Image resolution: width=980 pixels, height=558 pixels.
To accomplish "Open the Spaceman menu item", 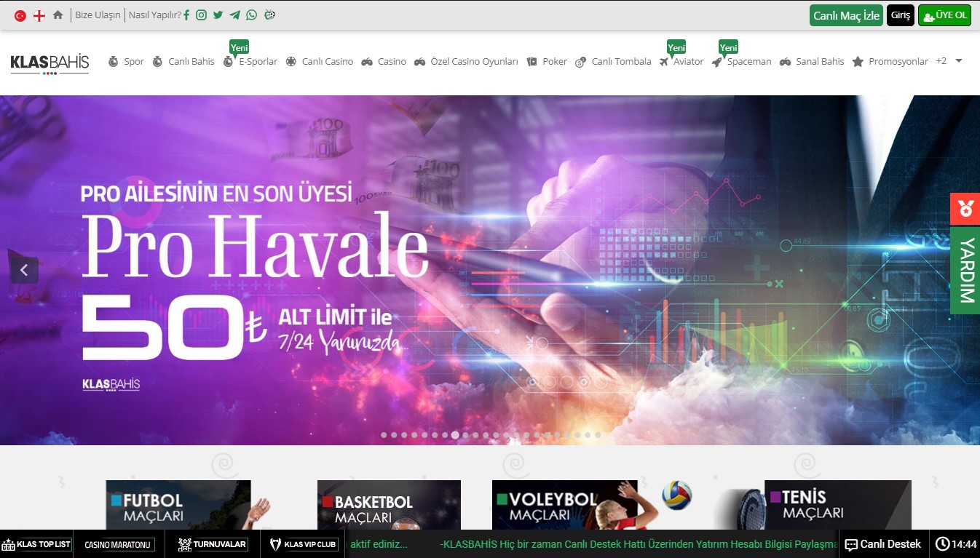I will point(749,62).
